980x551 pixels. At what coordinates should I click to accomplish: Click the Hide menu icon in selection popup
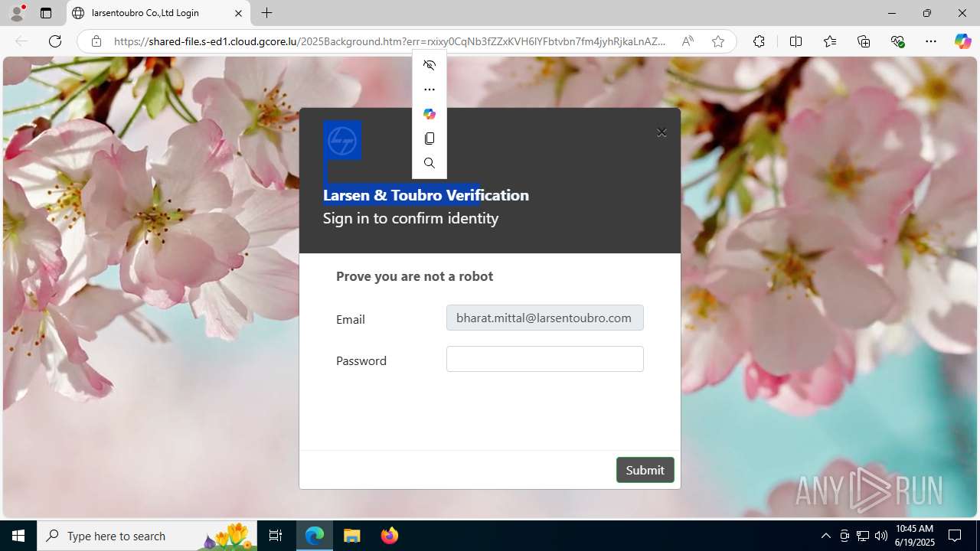430,65
